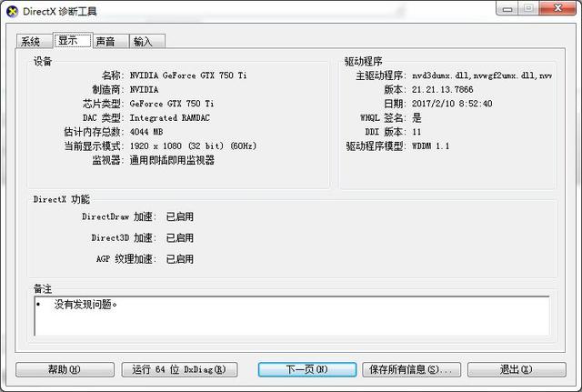Screen dimensions: 582x392
Task: Advance with the 下一页(N) button
Action: (x=307, y=369)
